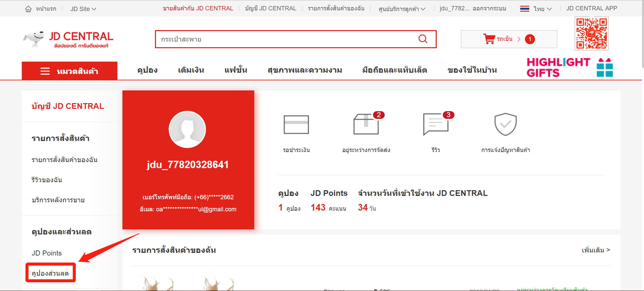Click the 143 คะแนน JD Points value
Image resolution: width=644 pixels, height=291 pixels.
(x=328, y=208)
